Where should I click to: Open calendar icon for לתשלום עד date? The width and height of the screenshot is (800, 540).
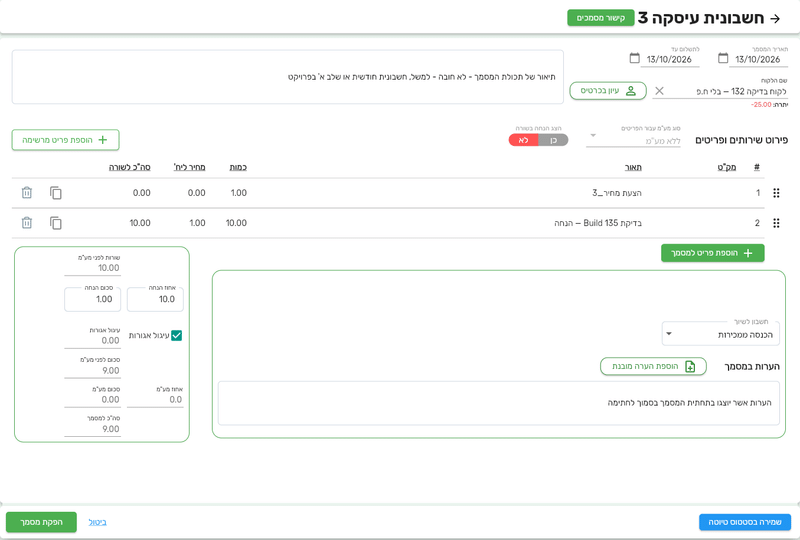point(634,58)
